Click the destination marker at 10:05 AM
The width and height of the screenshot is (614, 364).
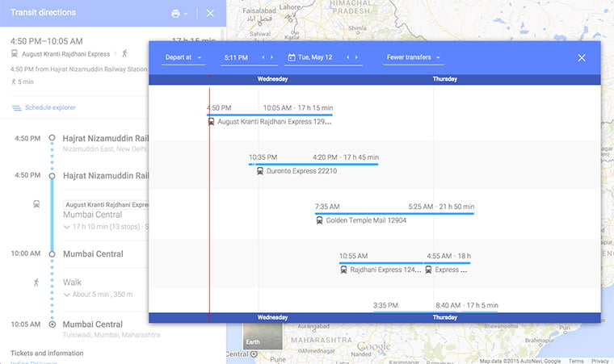point(52,324)
